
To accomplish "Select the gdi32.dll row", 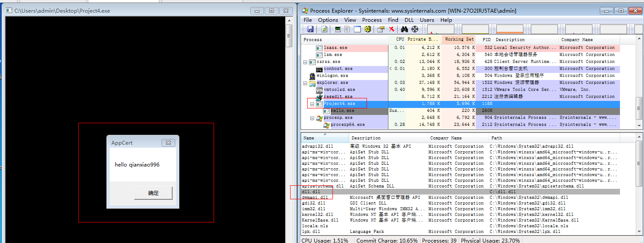I will click(x=460, y=203).
